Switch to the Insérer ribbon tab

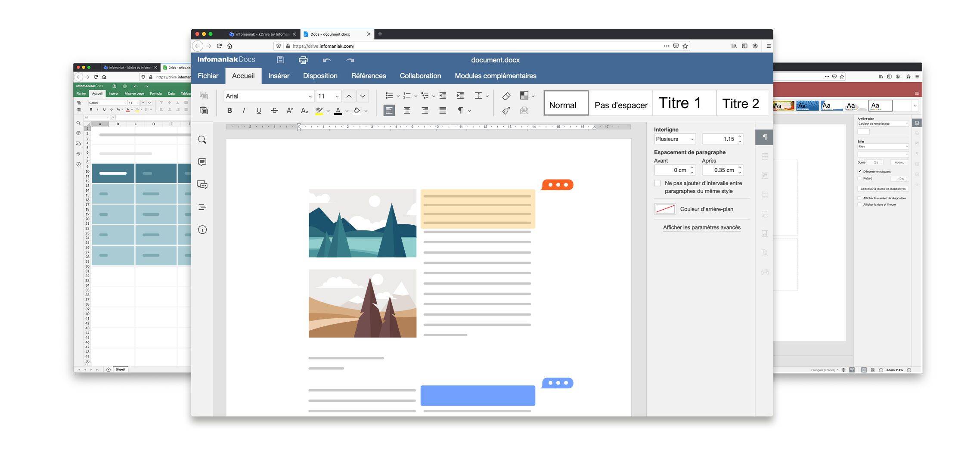[279, 76]
